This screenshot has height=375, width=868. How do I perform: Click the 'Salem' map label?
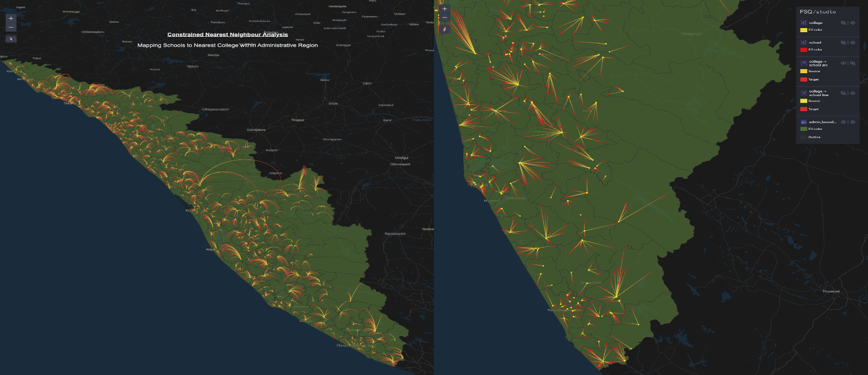[x=367, y=83]
